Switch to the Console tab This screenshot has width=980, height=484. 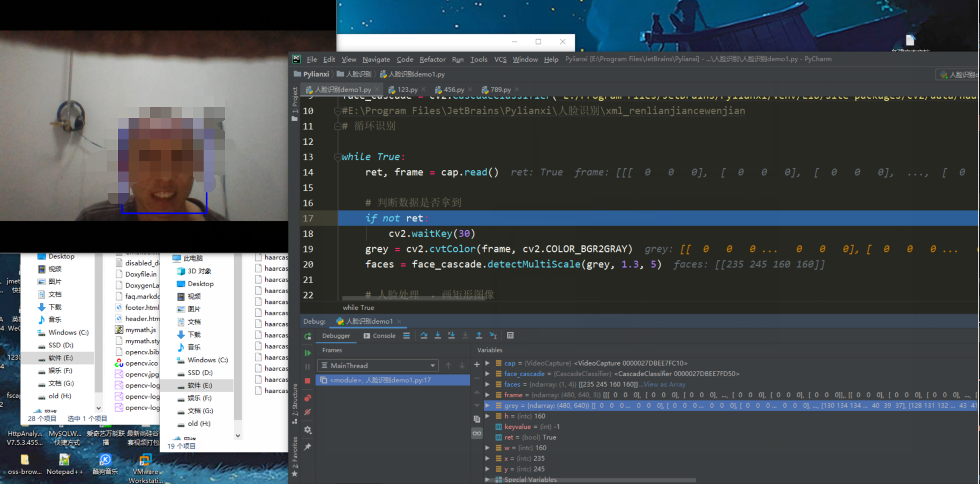point(379,336)
